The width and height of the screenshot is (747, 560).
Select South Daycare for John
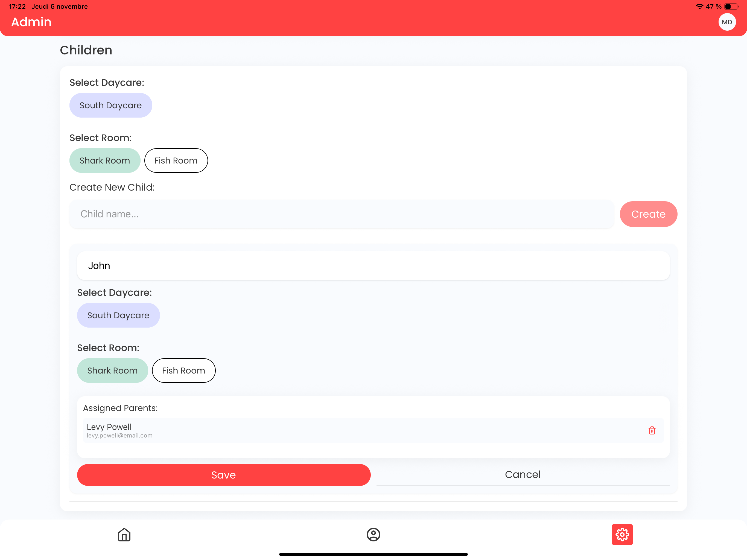[118, 315]
